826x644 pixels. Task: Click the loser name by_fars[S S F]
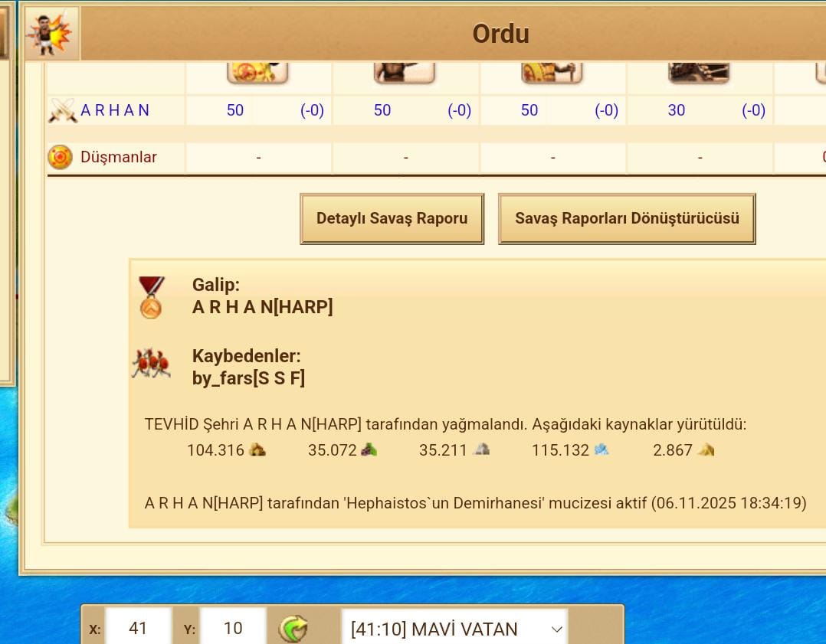click(x=248, y=378)
